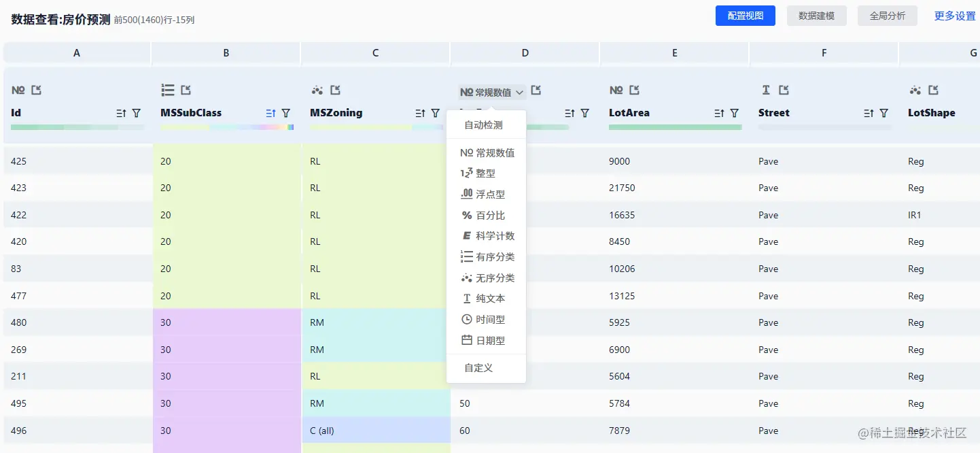Set column type to 浮点型
Viewport: 980px width, 453px height.
pos(487,195)
